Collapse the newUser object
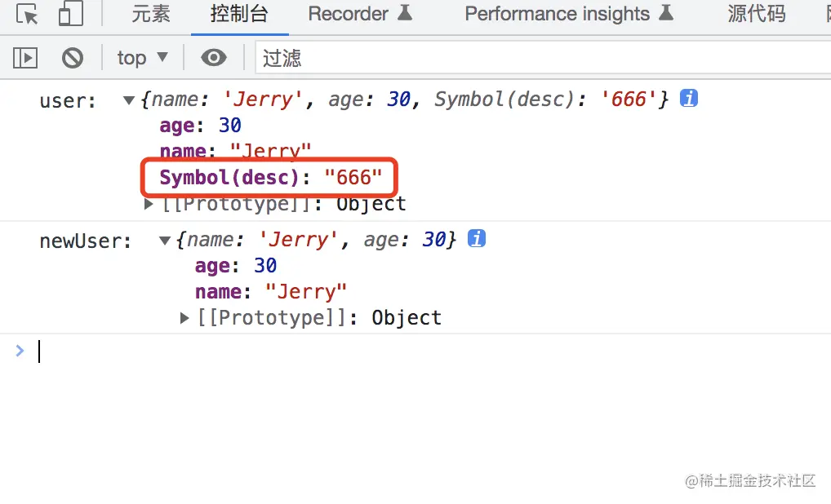Screen dimensions: 831x504 tap(165, 241)
